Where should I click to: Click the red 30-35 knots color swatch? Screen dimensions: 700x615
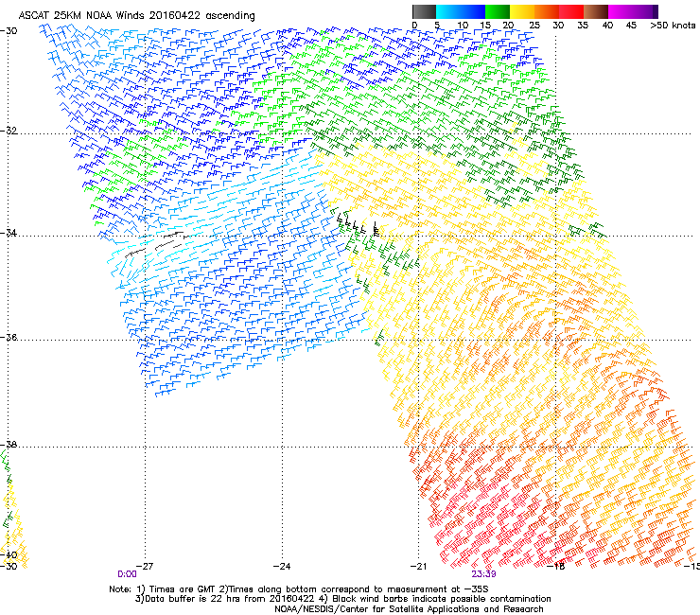pos(571,11)
